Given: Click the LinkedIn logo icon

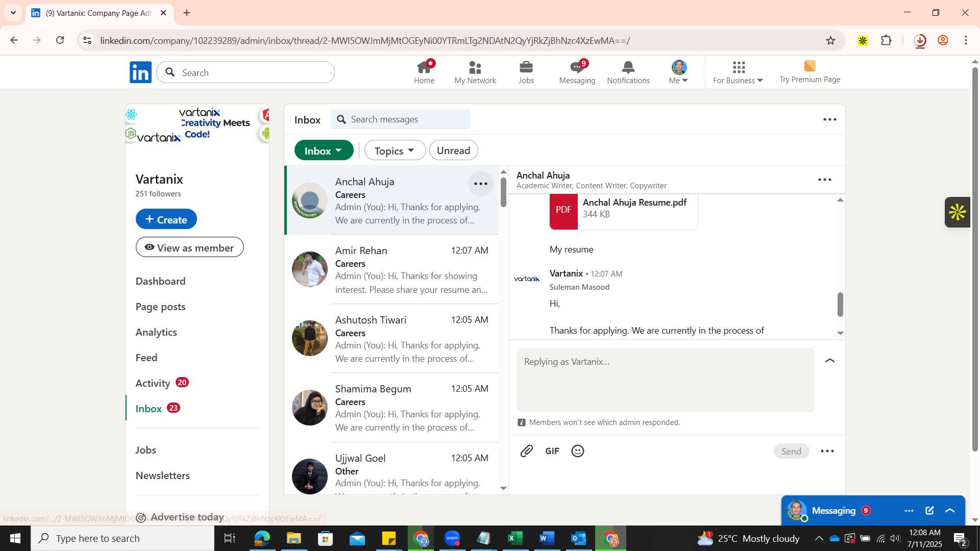Looking at the screenshot, I should click(x=140, y=72).
